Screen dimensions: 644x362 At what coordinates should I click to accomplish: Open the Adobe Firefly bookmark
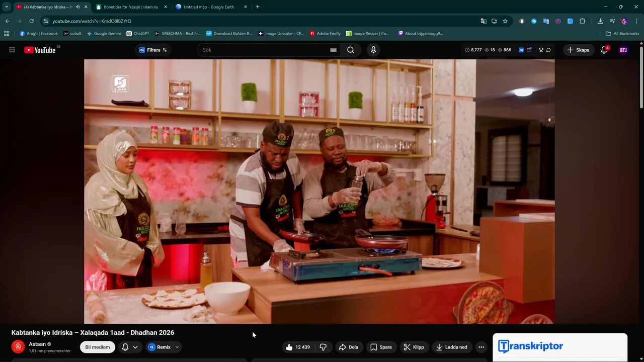coord(326,34)
